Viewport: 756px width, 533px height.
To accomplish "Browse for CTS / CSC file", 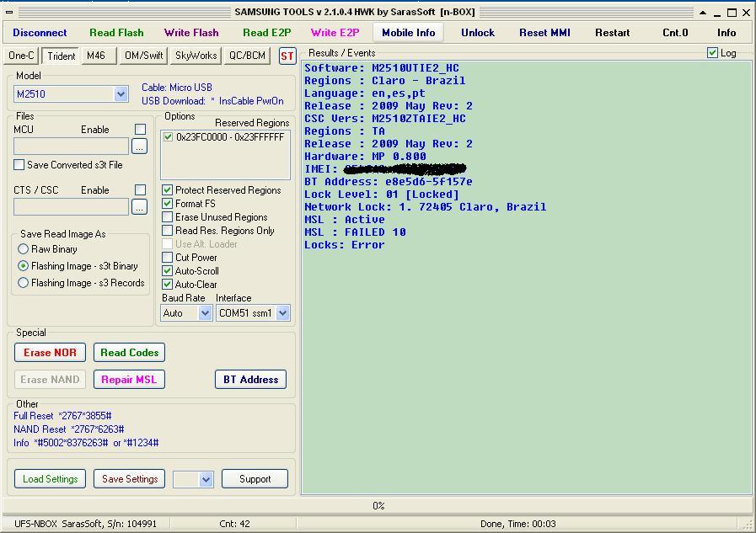I will [x=139, y=207].
